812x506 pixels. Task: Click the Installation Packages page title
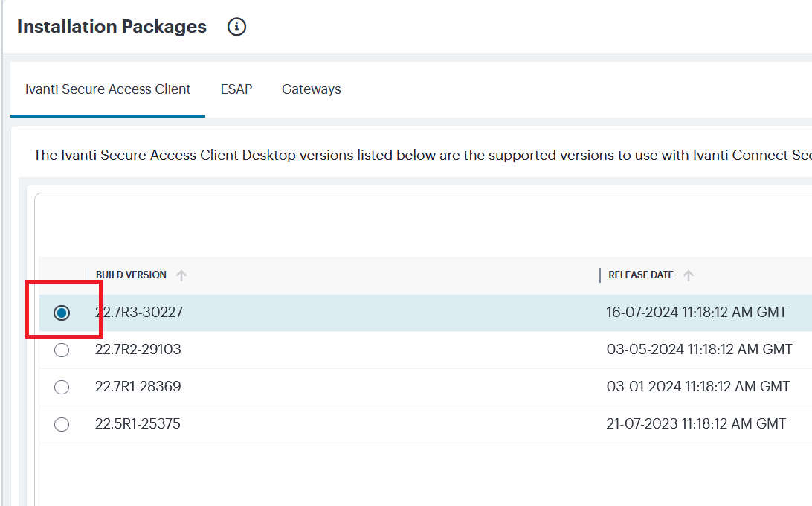[x=112, y=26]
